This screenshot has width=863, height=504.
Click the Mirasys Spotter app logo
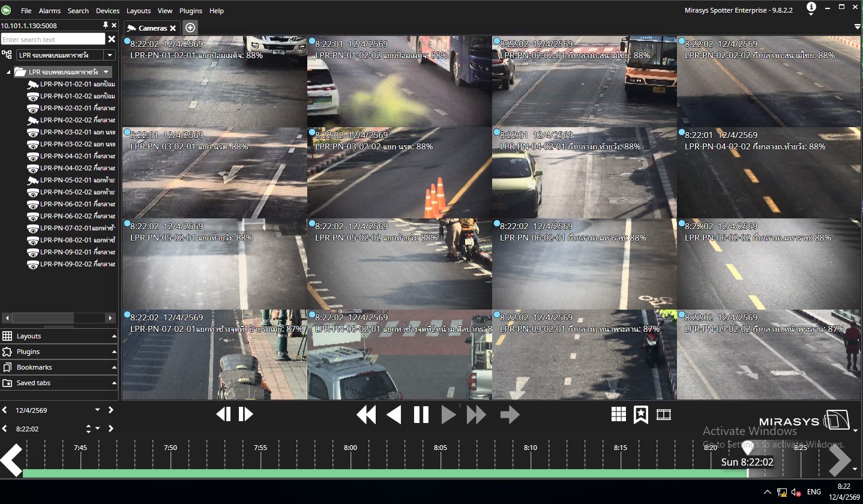point(6,10)
